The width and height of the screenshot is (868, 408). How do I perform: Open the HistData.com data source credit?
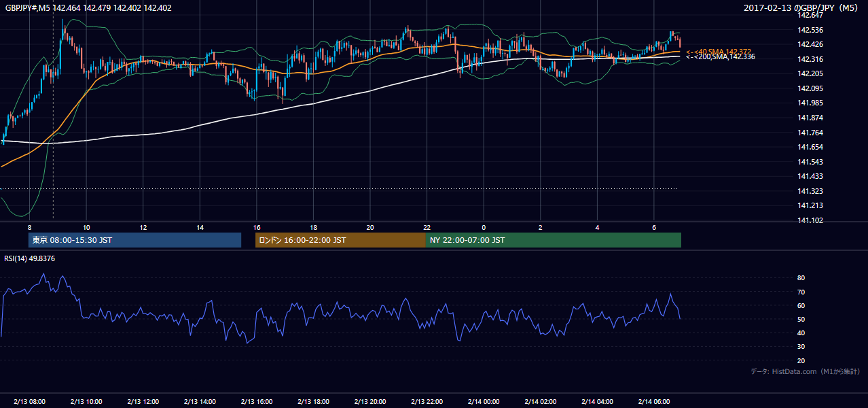pos(806,371)
